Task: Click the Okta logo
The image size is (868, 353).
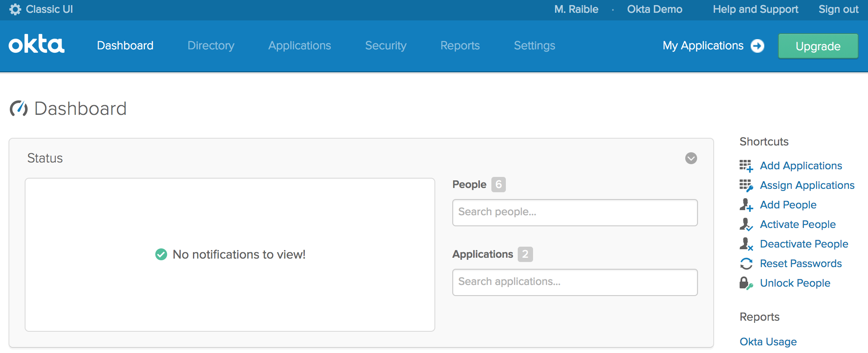Action: pyautogui.click(x=37, y=44)
